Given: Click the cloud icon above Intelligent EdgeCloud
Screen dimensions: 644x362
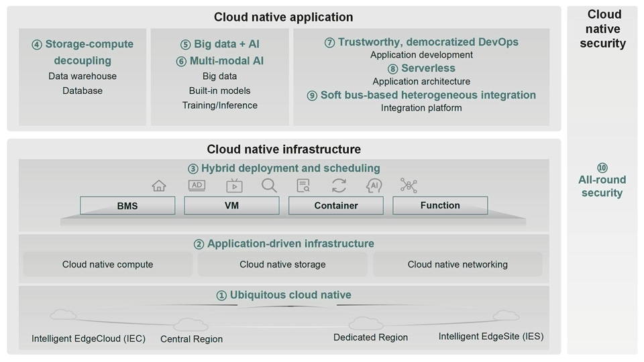Looking at the screenshot, I should [63, 315].
